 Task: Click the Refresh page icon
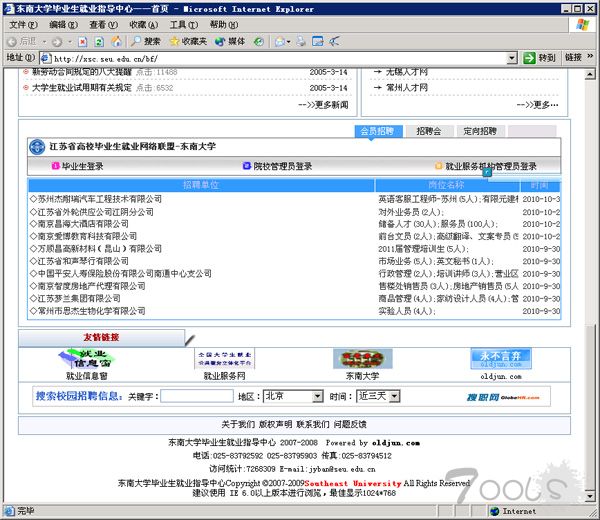[99, 42]
